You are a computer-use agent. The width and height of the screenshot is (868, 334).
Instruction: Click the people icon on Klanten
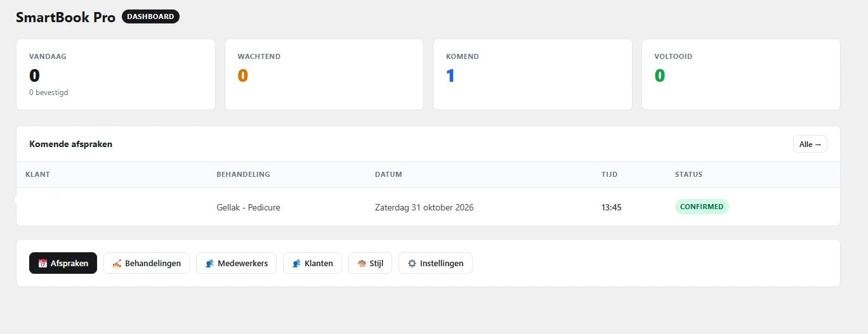click(296, 264)
